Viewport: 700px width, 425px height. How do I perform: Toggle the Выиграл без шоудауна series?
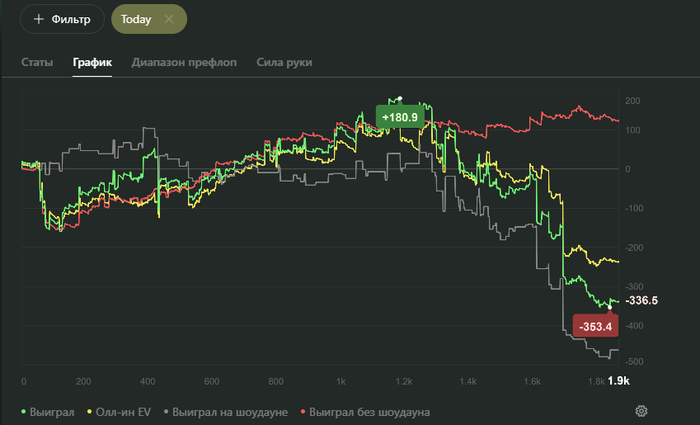365,412
